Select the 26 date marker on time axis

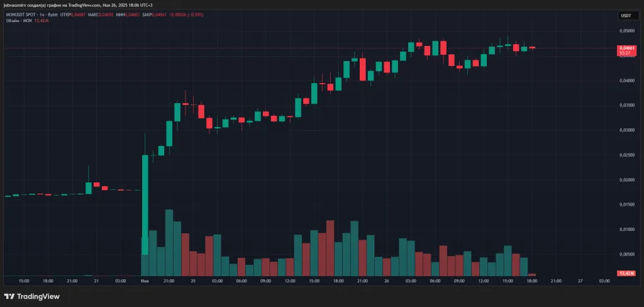point(386,281)
